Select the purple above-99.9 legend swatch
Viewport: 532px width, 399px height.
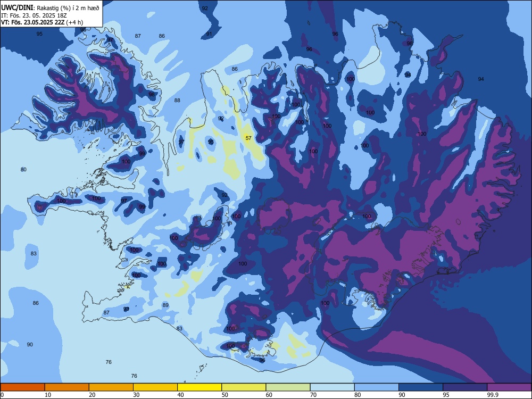tap(509, 387)
